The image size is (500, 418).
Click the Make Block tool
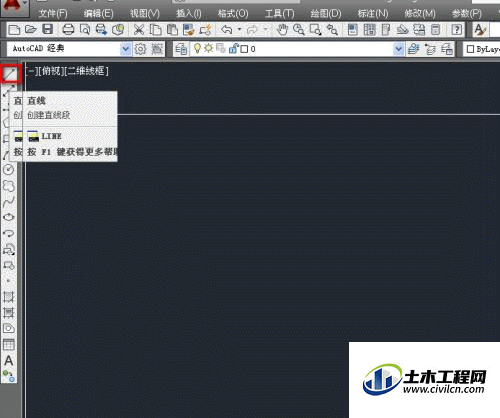[9, 265]
